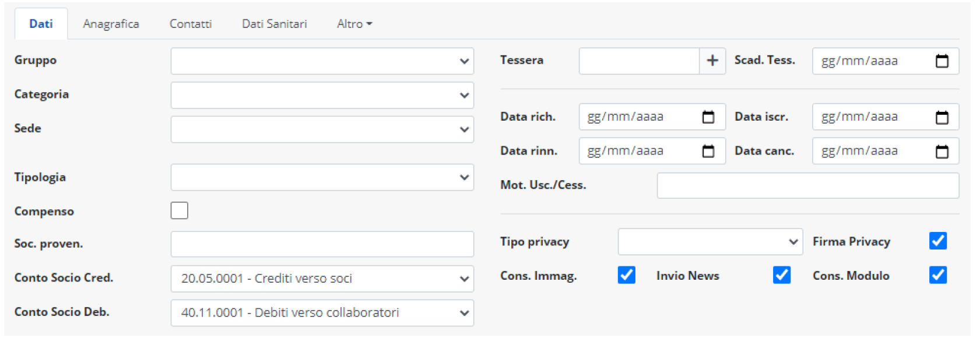
Task: Toggle the Compenso checkbox
Action: 180,210
